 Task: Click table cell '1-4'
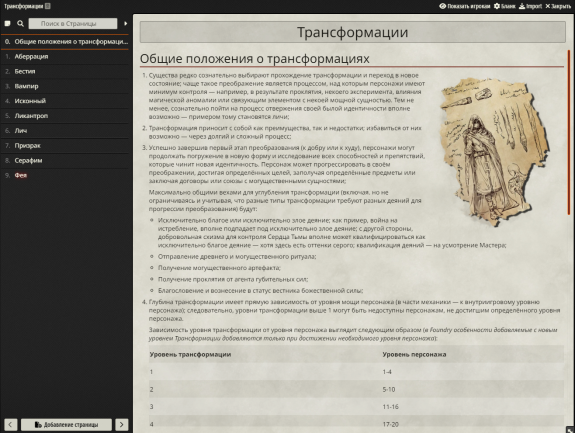[387, 372]
